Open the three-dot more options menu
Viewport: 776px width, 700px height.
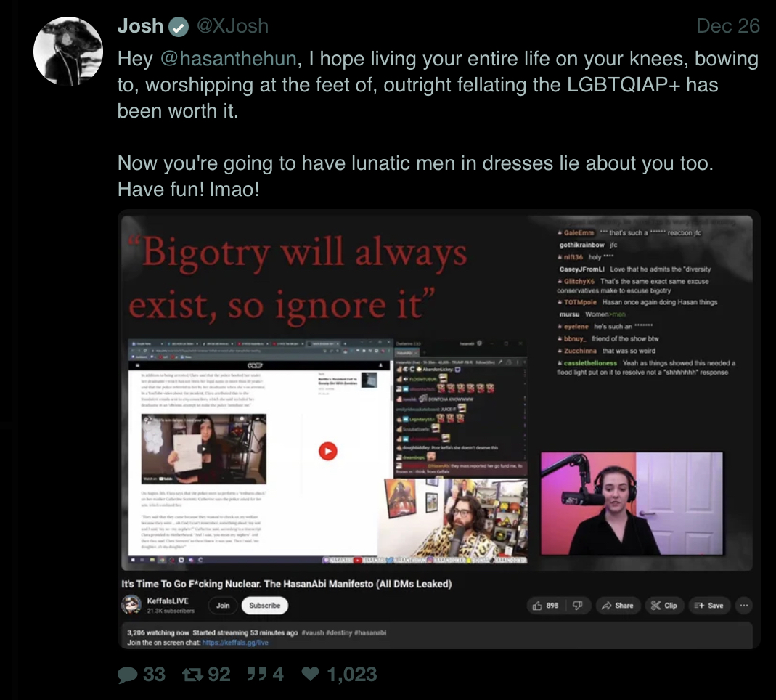(744, 606)
